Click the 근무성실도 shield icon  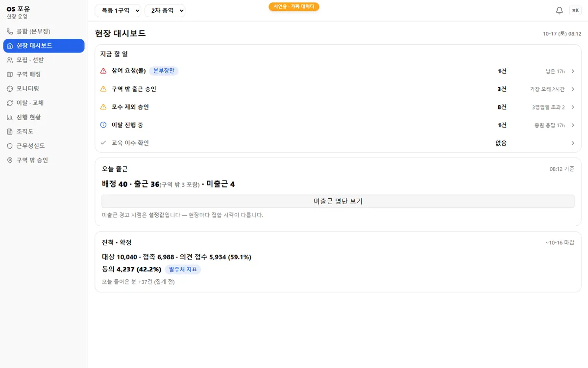[x=10, y=146]
